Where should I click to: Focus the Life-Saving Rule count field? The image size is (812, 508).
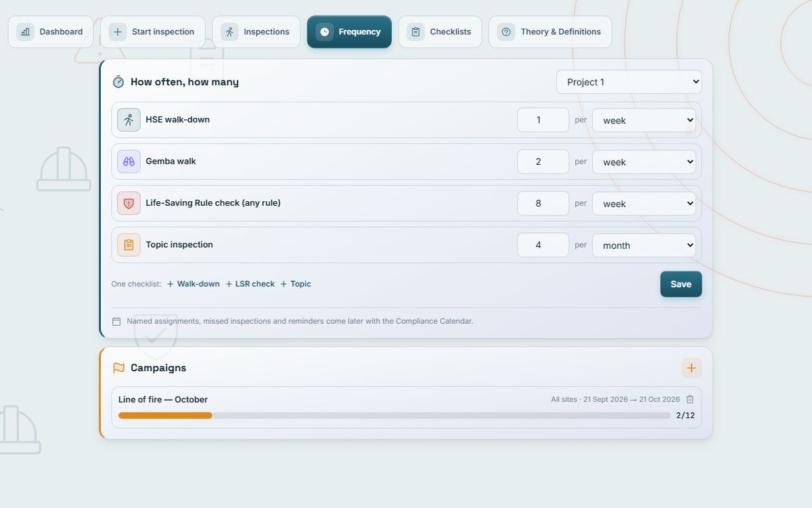pyautogui.click(x=543, y=203)
